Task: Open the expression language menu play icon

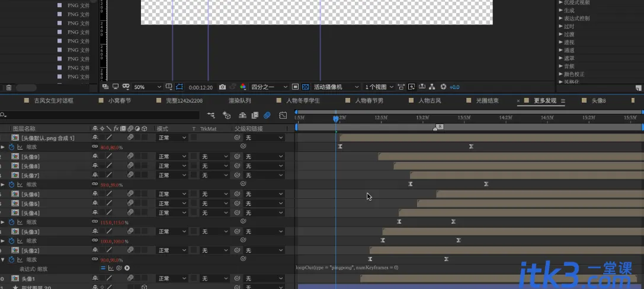Action: (127, 268)
